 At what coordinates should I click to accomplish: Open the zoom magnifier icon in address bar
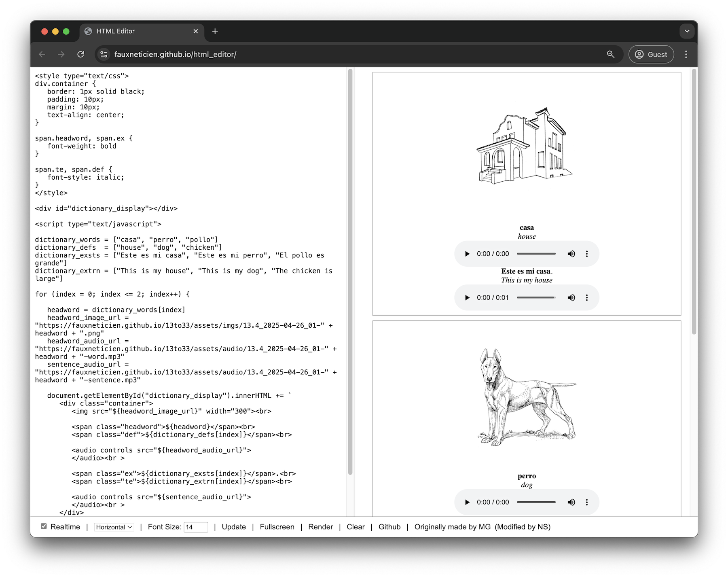611,54
